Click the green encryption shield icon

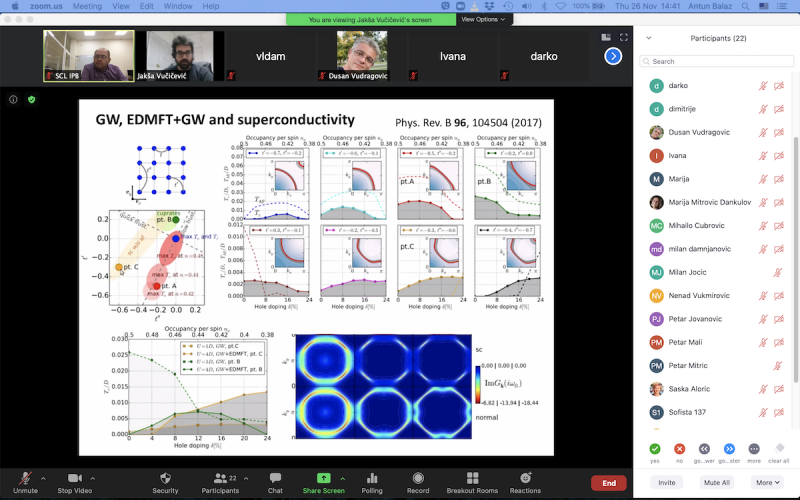click(32, 99)
